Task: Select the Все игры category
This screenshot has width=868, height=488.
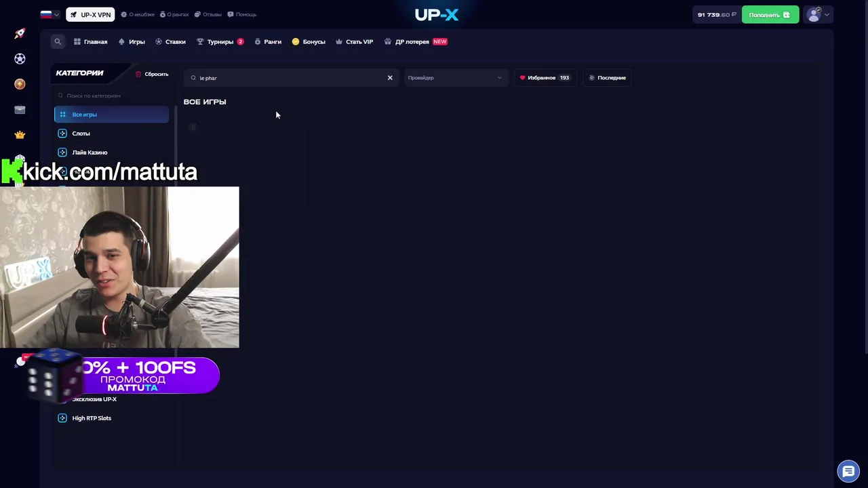Action: click(x=111, y=115)
